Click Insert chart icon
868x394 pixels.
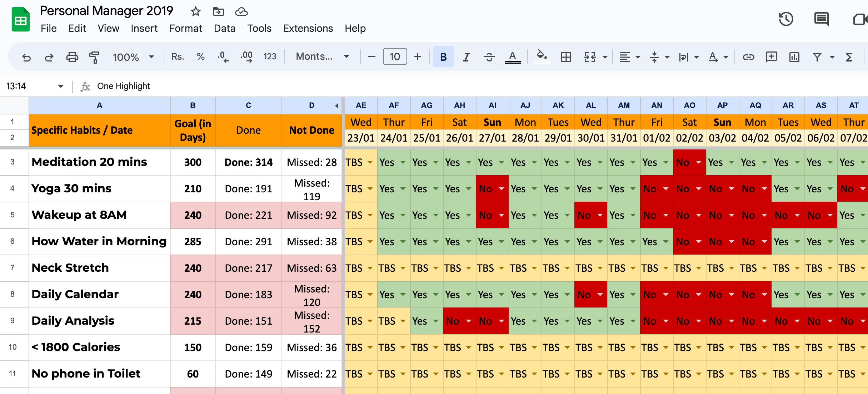pyautogui.click(x=794, y=57)
